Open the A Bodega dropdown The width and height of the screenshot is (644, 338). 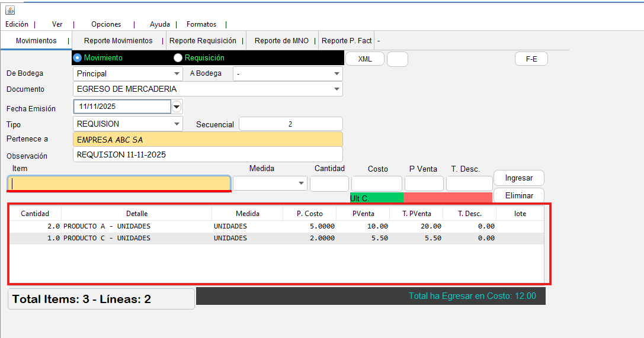337,74
